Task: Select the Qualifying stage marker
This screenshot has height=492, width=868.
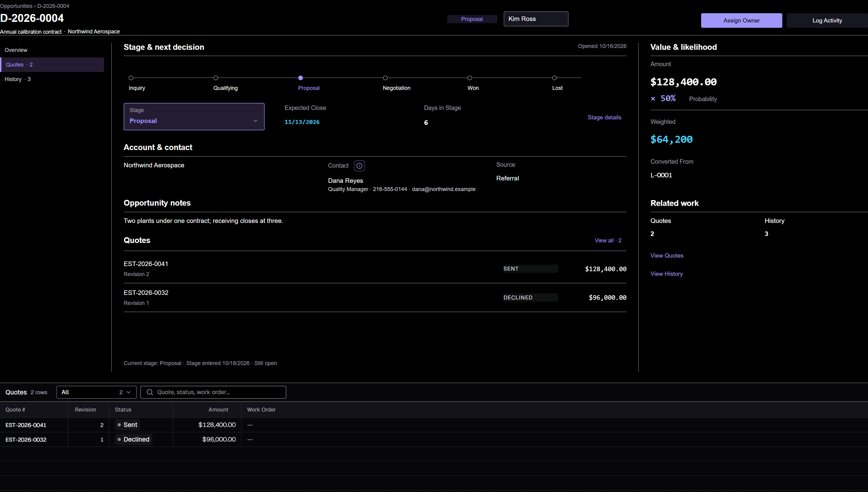Action: [x=216, y=78]
